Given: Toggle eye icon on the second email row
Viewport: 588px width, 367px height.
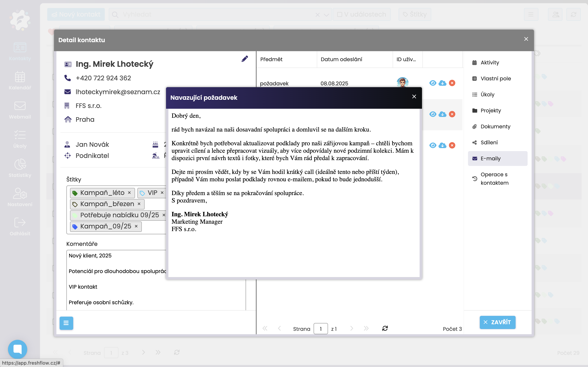Looking at the screenshot, I should (433, 114).
